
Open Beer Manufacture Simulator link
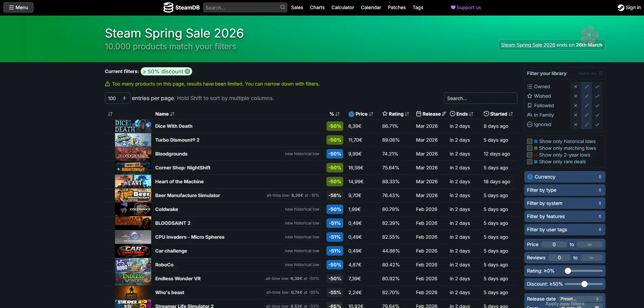[187, 195]
